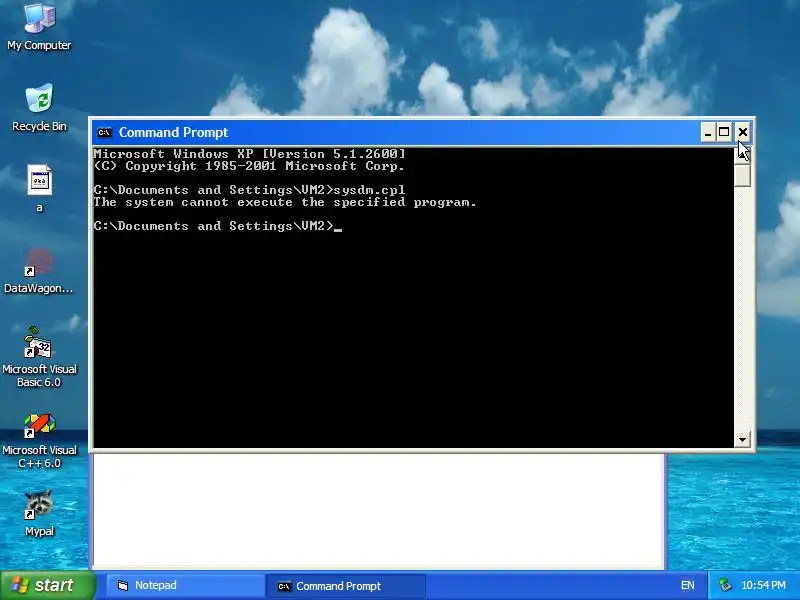Screen dimensions: 800x600
Task: Open Command Prompt title bar system icon
Action: [x=105, y=133]
